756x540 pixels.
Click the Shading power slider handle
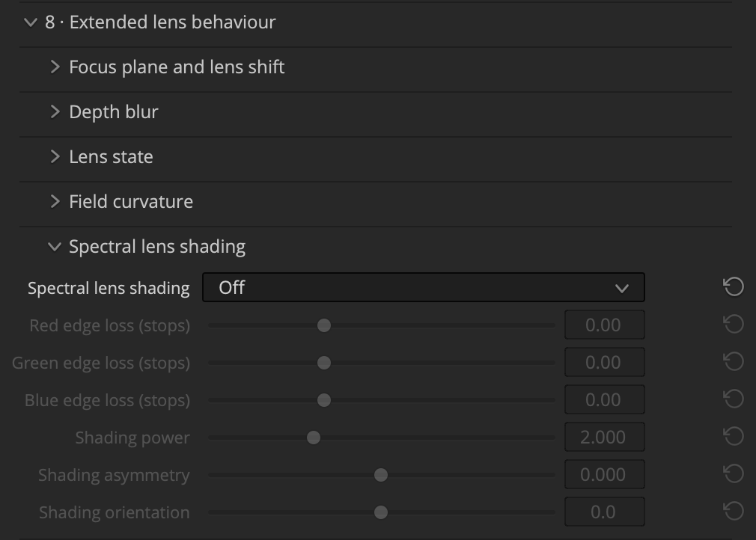coord(314,438)
